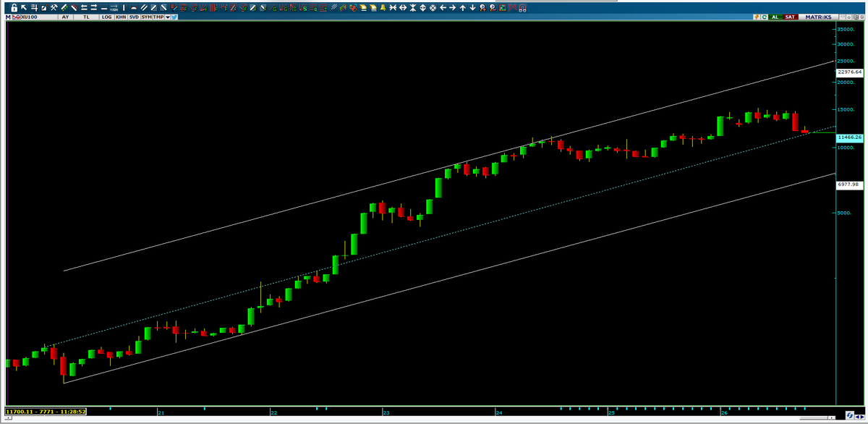The height and width of the screenshot is (424, 868).
Task: Open small triangle menu beside MATRIKS
Action: coord(843,17)
